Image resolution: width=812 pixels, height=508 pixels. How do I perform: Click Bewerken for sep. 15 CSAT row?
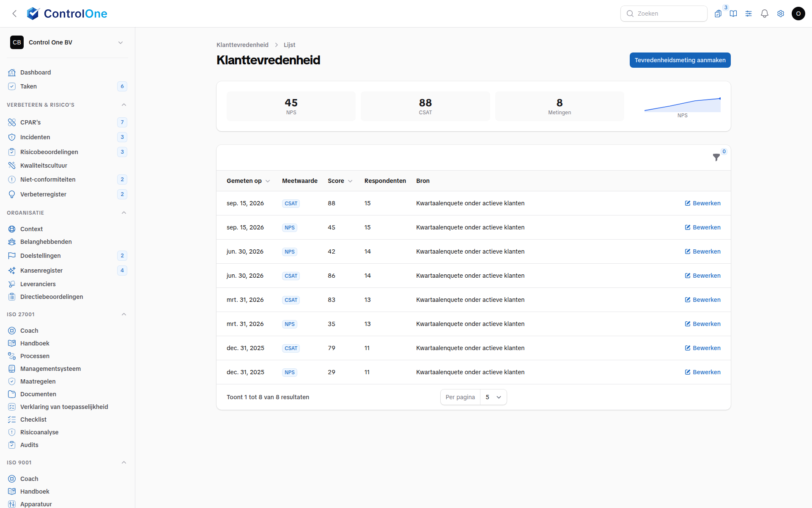click(x=702, y=203)
